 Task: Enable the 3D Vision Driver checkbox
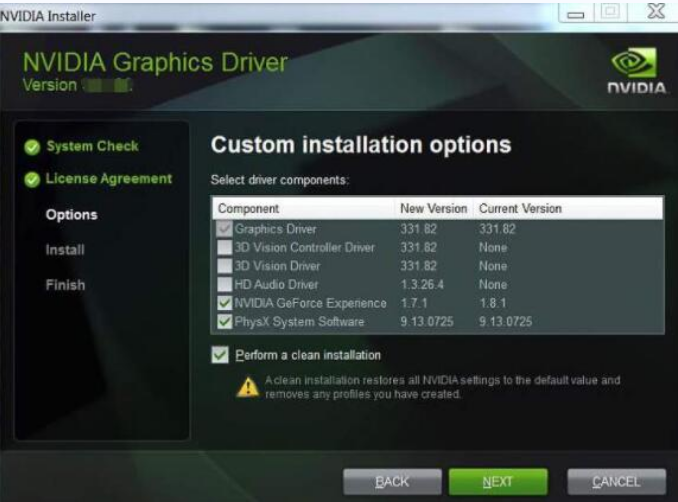point(224,266)
